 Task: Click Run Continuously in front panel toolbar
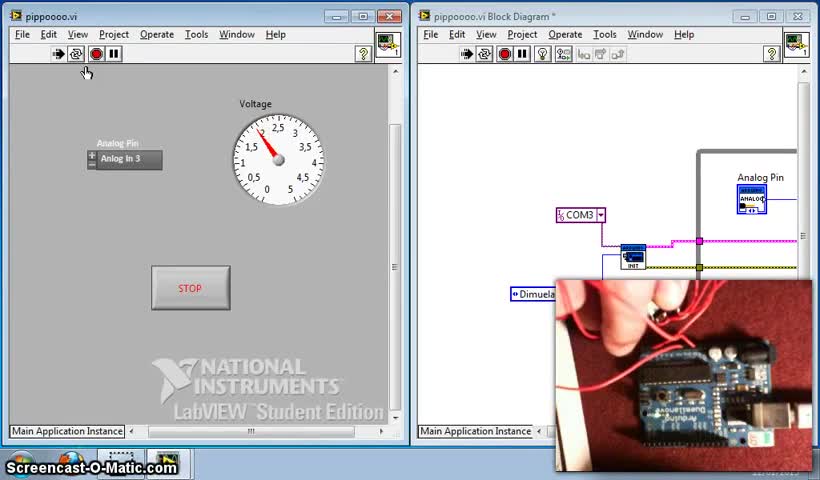point(76,54)
